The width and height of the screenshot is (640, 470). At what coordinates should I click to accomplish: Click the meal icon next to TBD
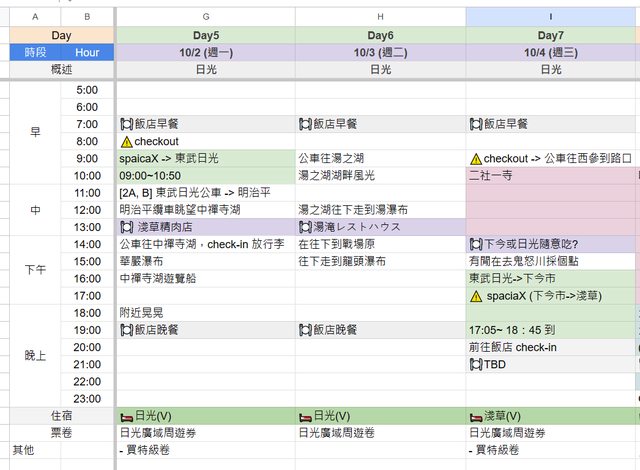pos(475,364)
